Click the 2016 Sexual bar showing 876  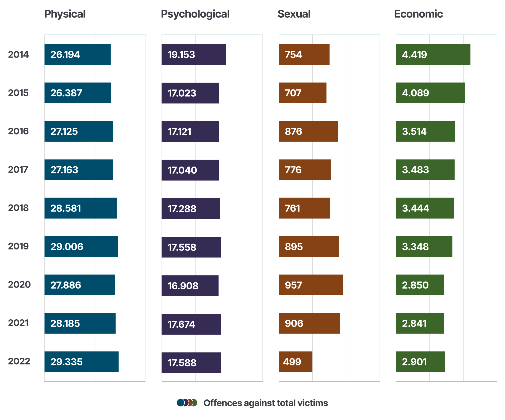(308, 131)
